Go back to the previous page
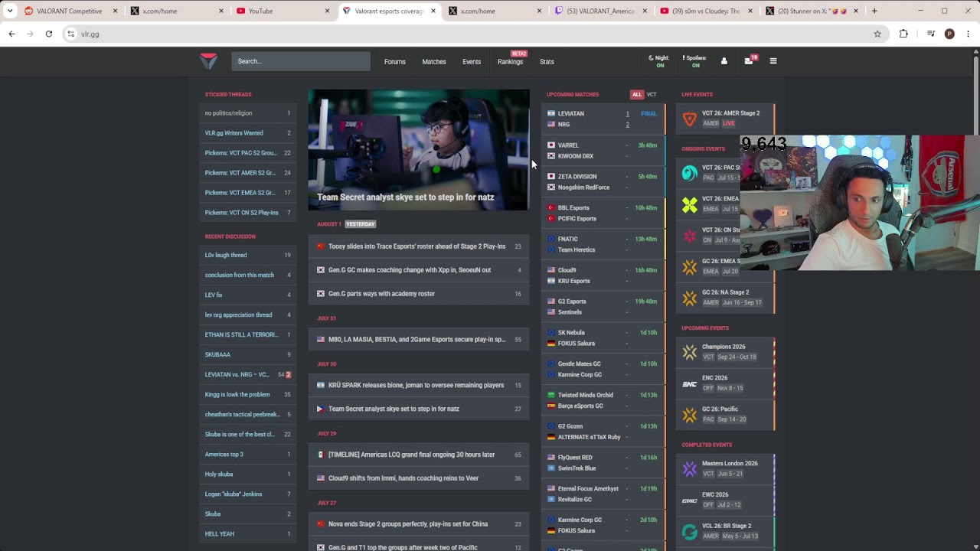This screenshot has width=980, height=551. coord(11,34)
